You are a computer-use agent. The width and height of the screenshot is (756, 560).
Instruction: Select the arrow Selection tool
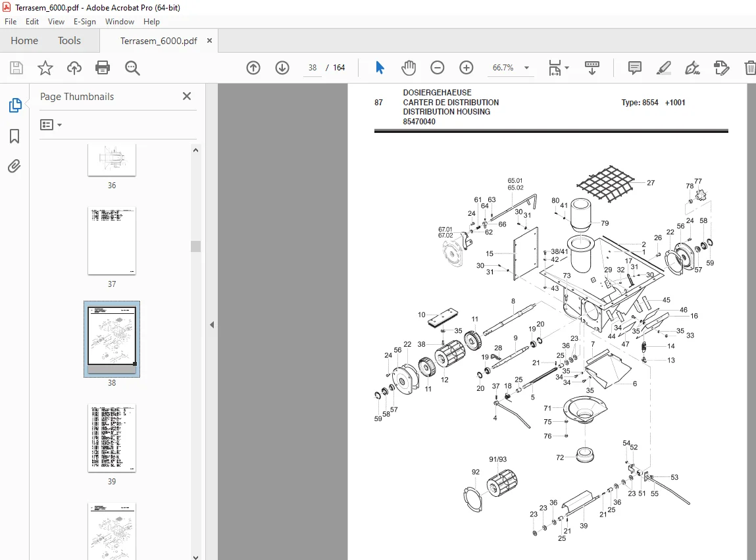tap(380, 68)
